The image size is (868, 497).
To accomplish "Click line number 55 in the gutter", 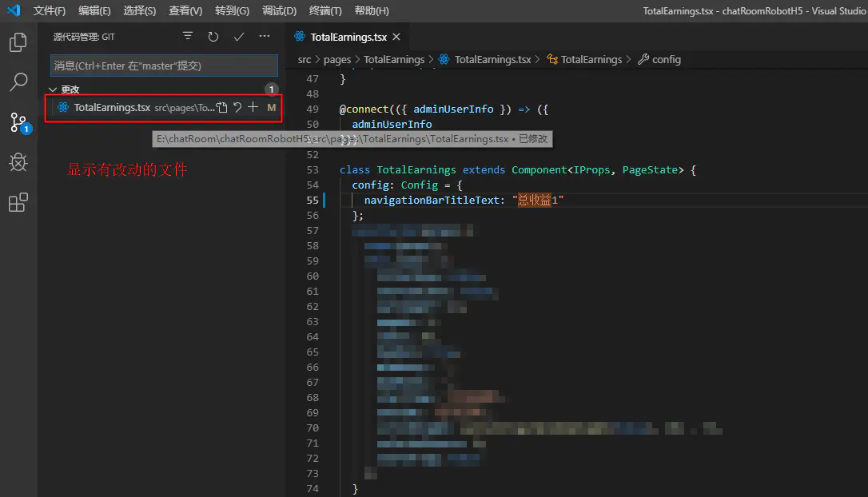I will coord(313,200).
